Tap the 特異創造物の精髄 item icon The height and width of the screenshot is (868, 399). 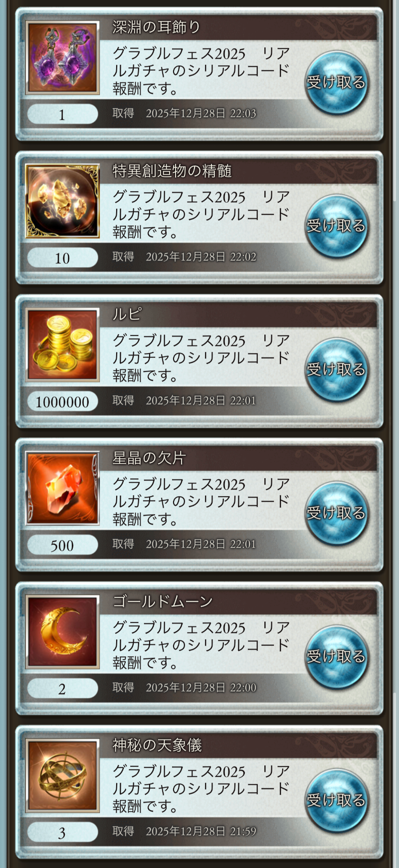tap(62, 201)
